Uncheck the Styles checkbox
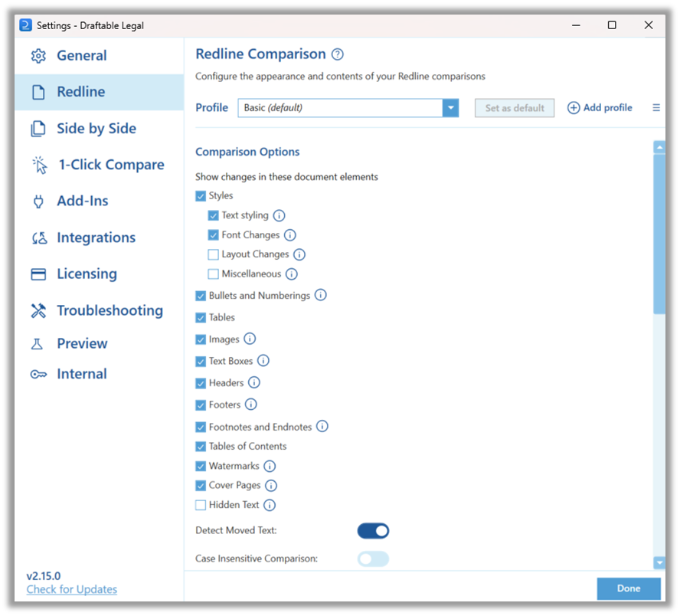 pos(201,196)
